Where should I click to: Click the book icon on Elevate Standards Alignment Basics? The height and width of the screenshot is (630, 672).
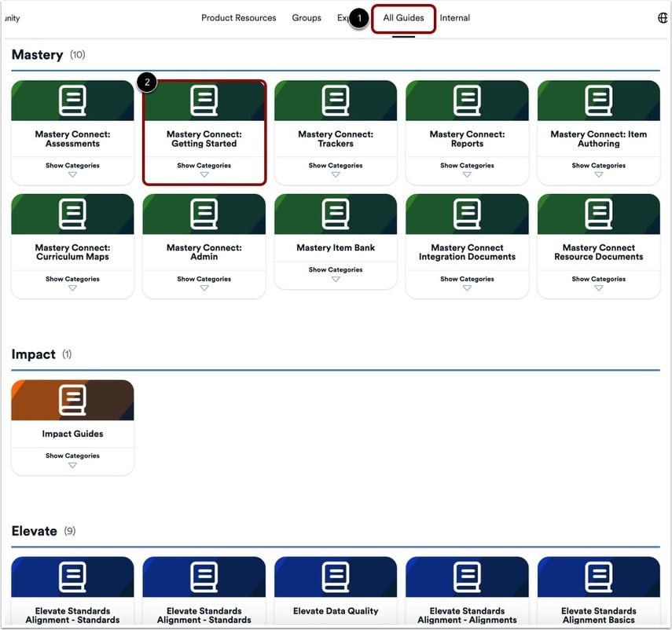(x=599, y=577)
